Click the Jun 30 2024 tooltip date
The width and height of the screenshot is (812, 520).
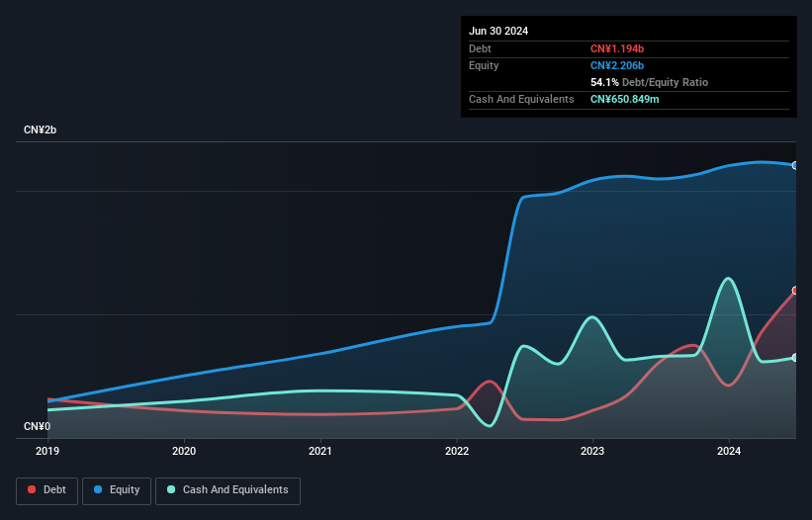[498, 31]
